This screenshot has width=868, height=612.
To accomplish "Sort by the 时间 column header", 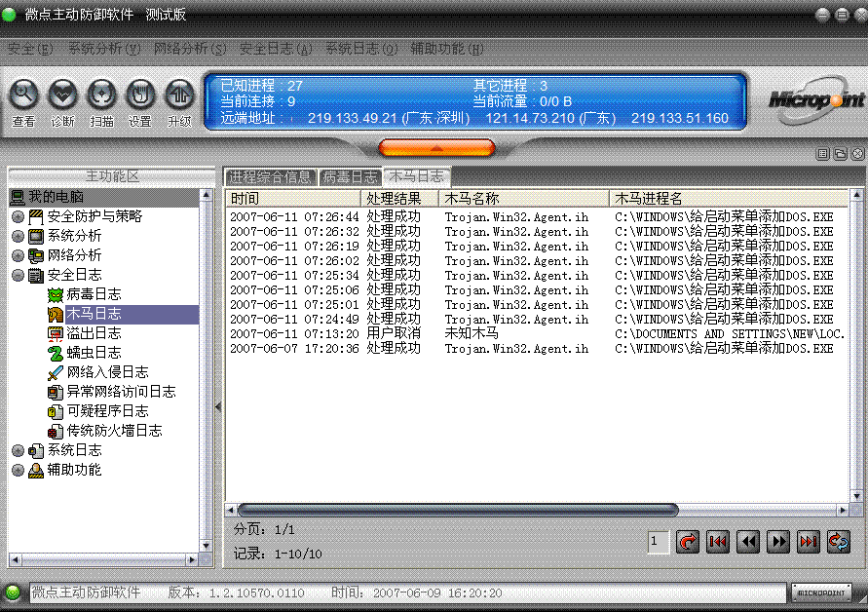I will pyautogui.click(x=293, y=198).
